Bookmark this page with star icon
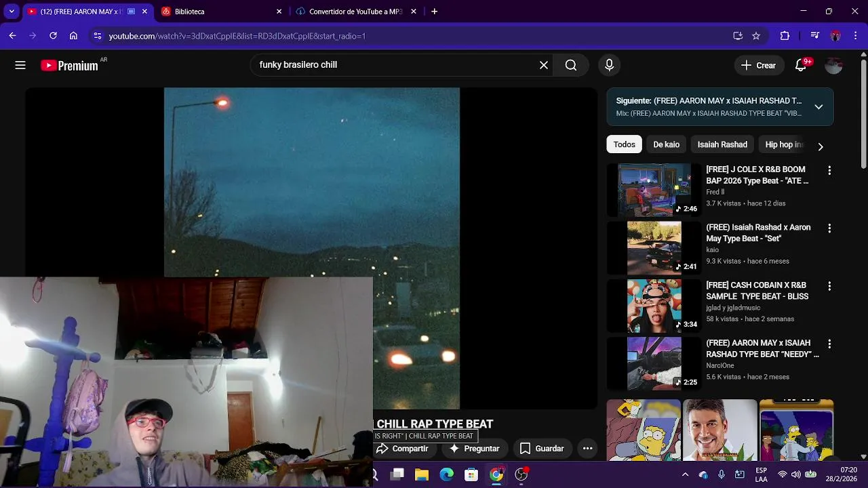The height and width of the screenshot is (488, 868). (x=756, y=36)
